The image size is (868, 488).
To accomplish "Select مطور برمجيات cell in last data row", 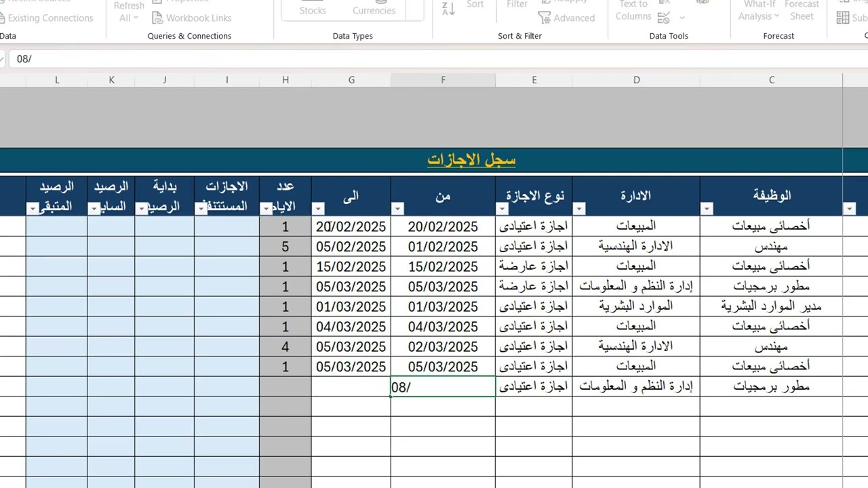I will pyautogui.click(x=772, y=387).
